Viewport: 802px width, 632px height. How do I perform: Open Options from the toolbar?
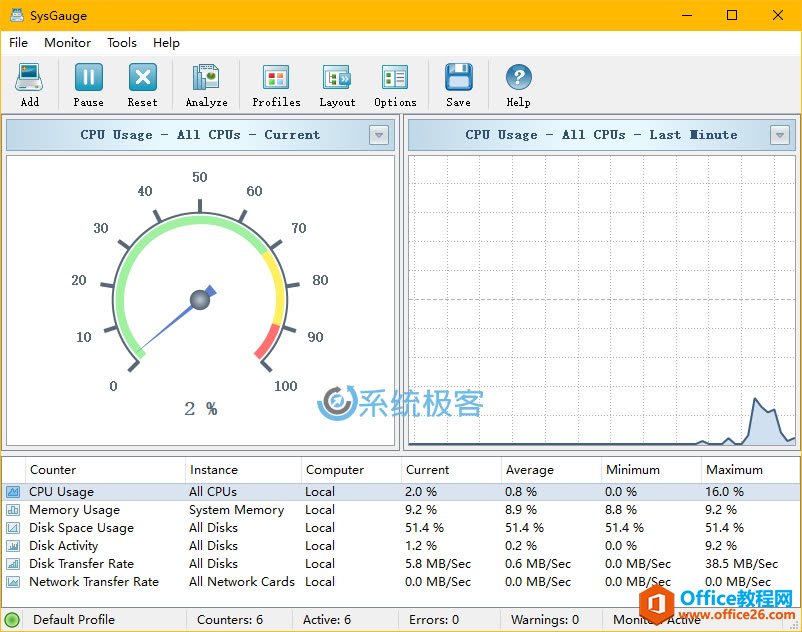pos(395,78)
